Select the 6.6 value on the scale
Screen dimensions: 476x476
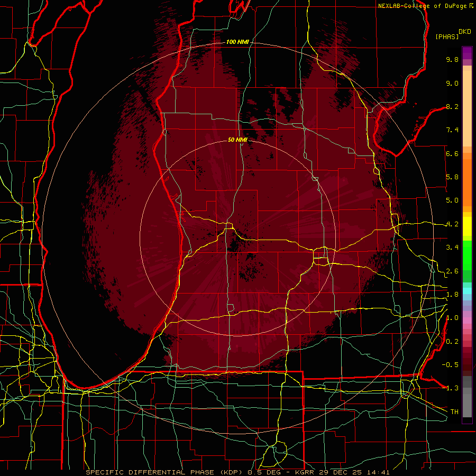[452, 153]
